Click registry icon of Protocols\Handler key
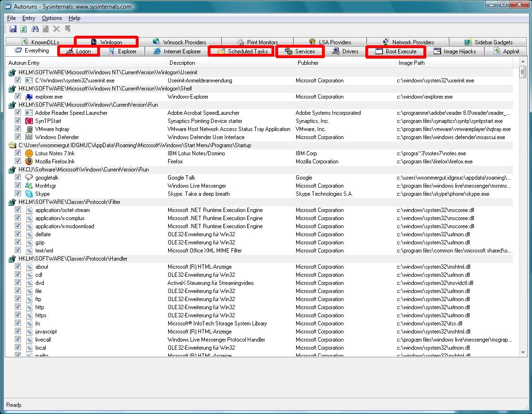The width and height of the screenshot is (532, 414). (x=12, y=259)
